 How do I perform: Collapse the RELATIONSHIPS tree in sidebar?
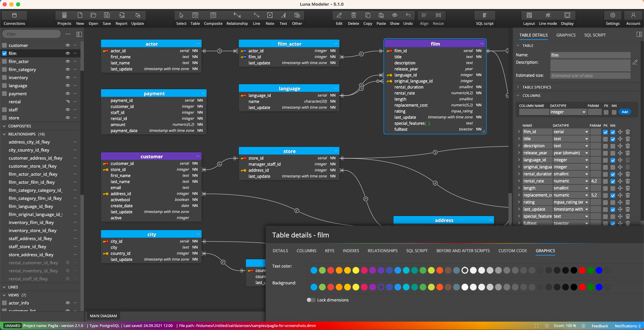coord(5,134)
